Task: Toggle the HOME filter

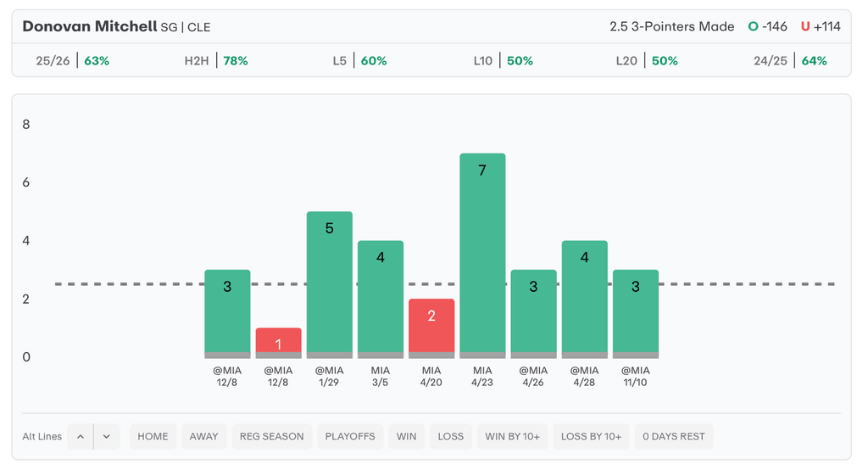Action: click(153, 436)
